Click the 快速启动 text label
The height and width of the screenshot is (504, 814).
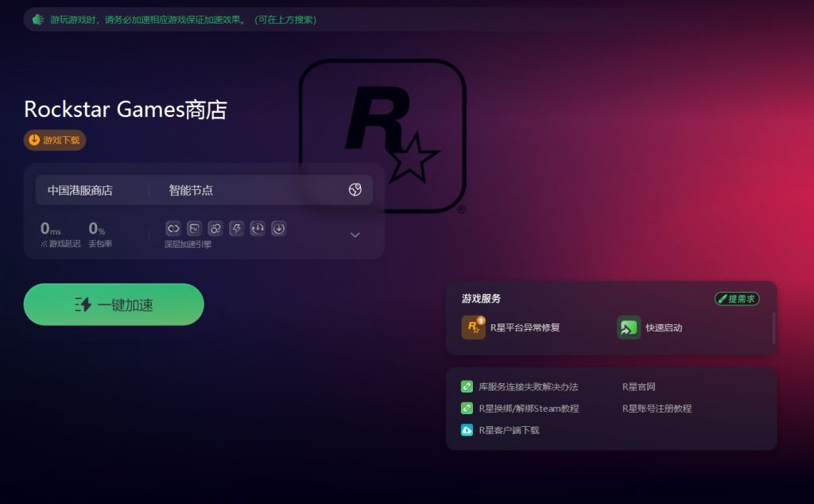(x=664, y=328)
